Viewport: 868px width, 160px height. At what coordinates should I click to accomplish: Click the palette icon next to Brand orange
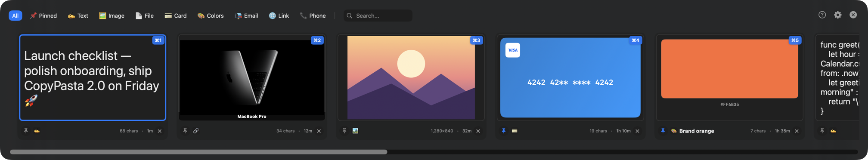[x=674, y=131]
